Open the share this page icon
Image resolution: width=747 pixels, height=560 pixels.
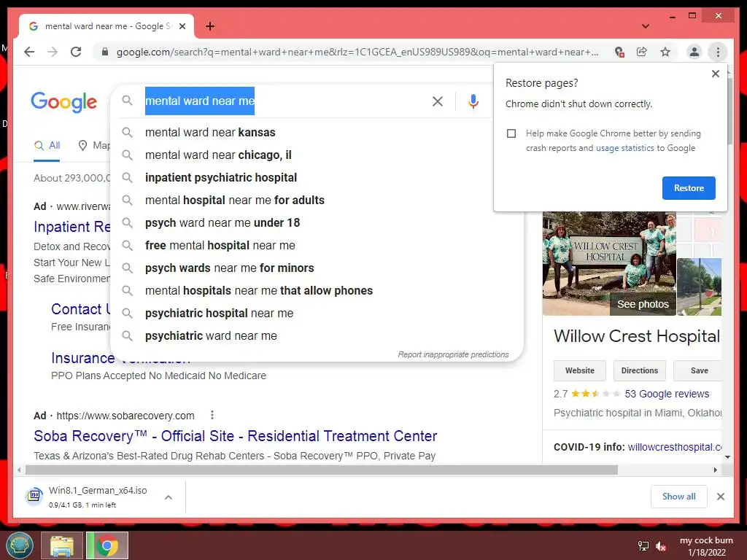pos(642,52)
